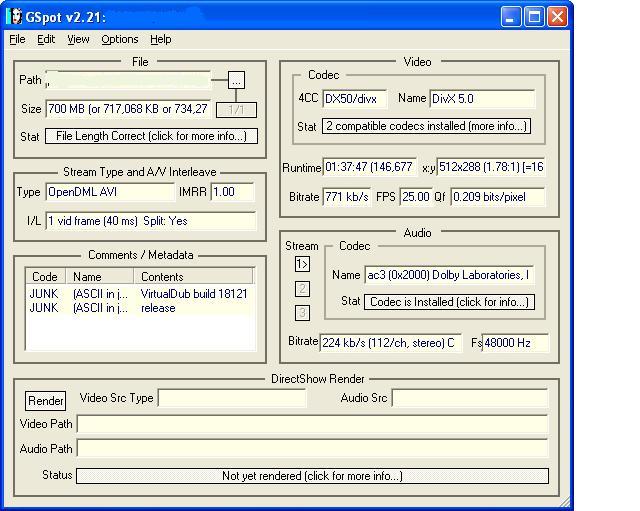Click 'Codec is Installed' audio stat button
The height and width of the screenshot is (511, 640).
(449, 302)
